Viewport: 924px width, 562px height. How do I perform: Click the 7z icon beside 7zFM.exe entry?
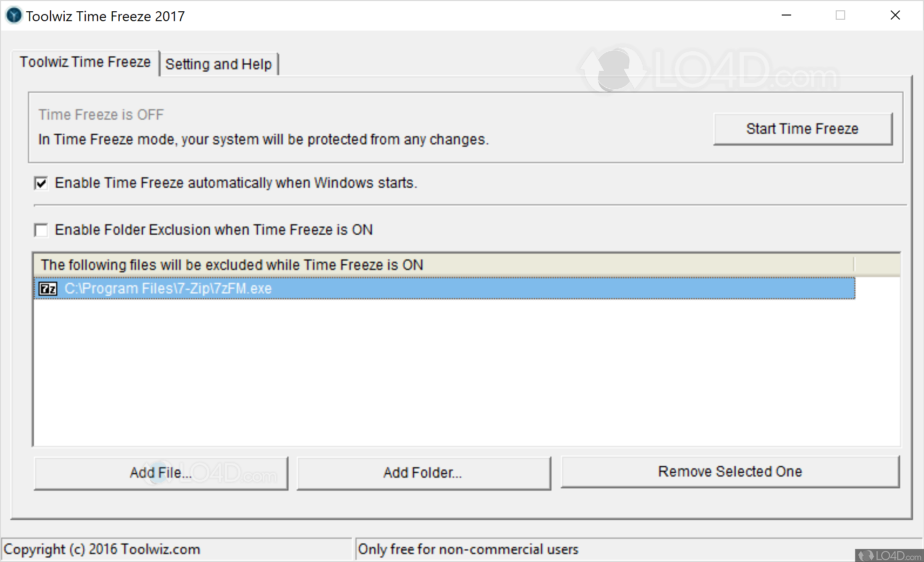pyautogui.click(x=48, y=288)
